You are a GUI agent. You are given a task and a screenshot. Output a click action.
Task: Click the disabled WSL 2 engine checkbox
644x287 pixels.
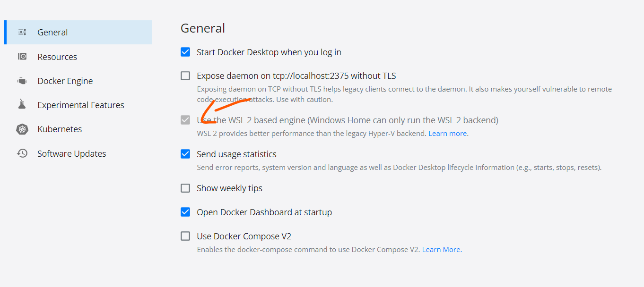[185, 120]
